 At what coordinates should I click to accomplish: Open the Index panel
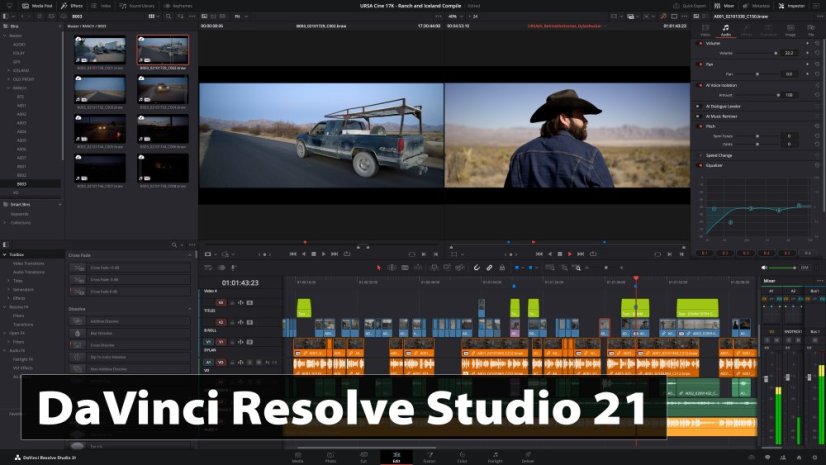pyautogui.click(x=101, y=6)
